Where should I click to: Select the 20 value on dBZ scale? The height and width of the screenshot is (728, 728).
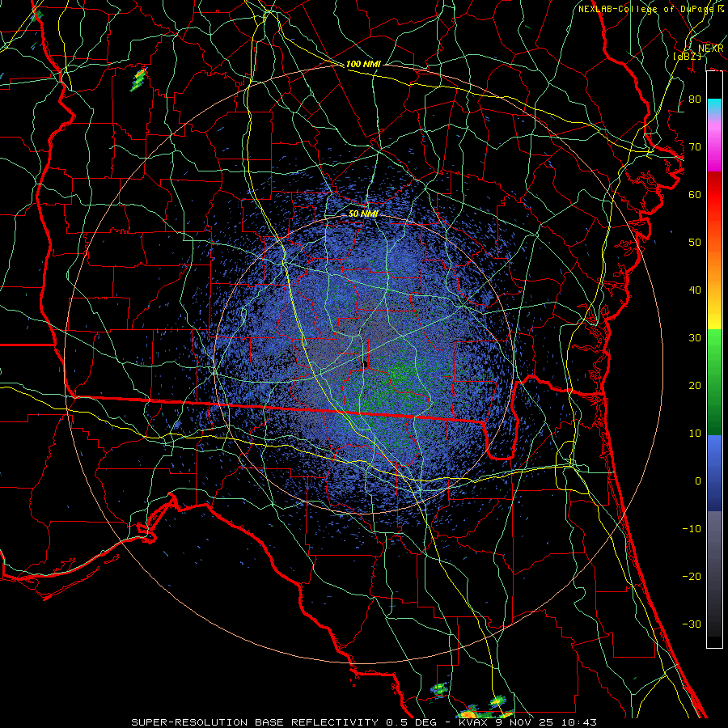tap(695, 385)
